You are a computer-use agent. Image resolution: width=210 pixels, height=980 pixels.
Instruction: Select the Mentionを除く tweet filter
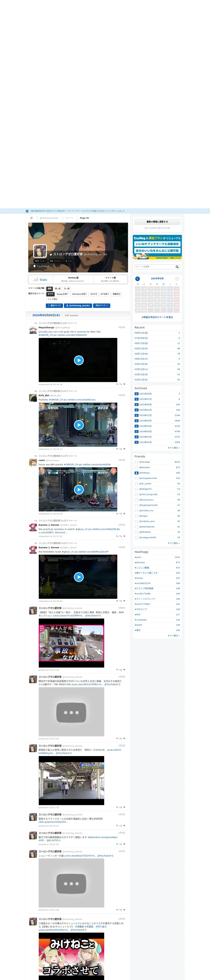point(80,294)
